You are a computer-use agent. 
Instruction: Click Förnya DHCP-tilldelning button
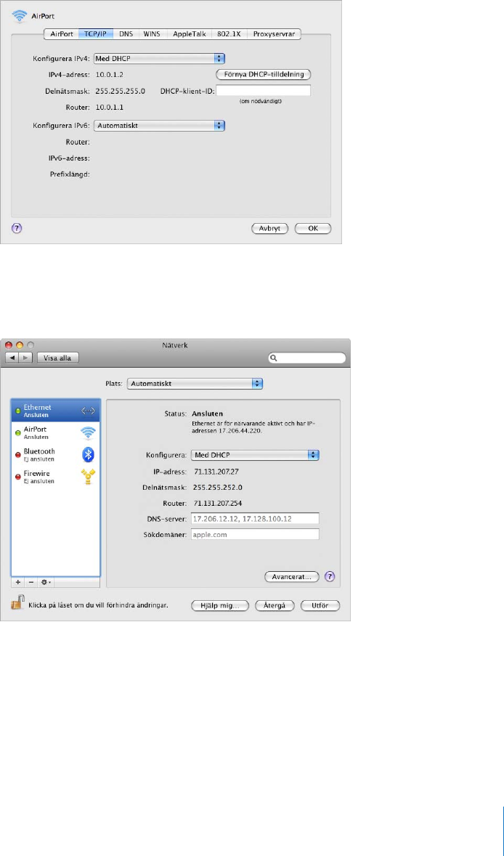(x=264, y=73)
